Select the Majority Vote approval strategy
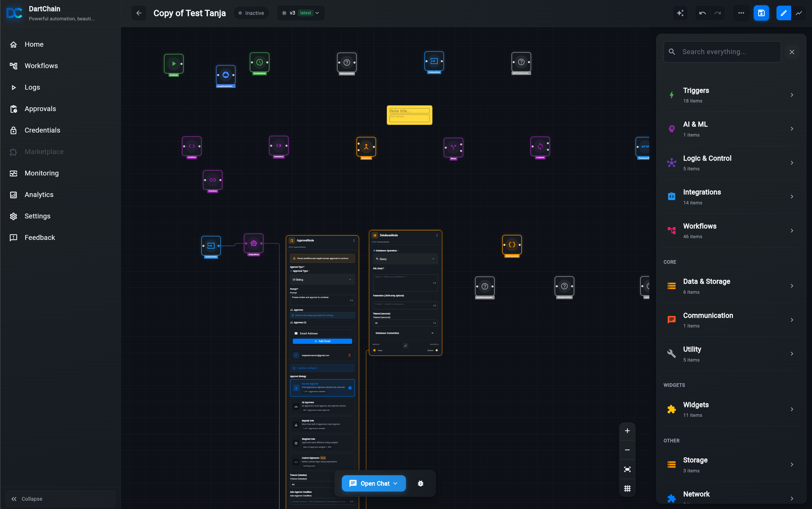The width and height of the screenshot is (812, 509). pyautogui.click(x=322, y=425)
